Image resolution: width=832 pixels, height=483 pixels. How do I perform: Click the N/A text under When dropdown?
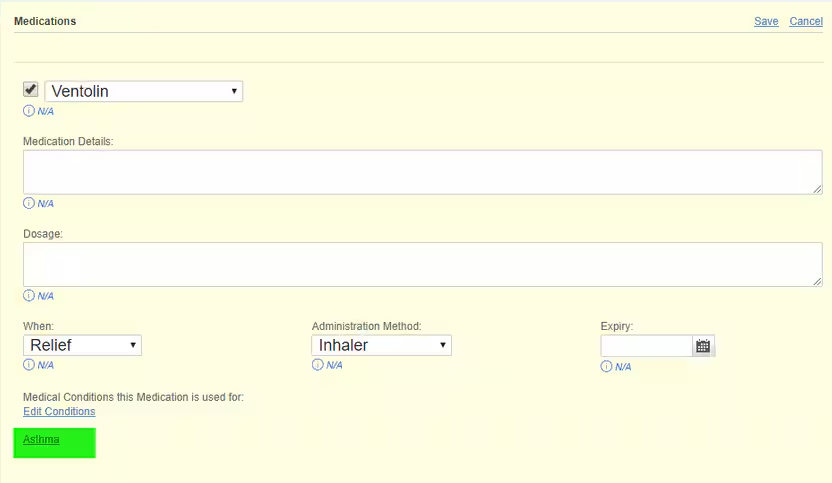pyautogui.click(x=46, y=365)
